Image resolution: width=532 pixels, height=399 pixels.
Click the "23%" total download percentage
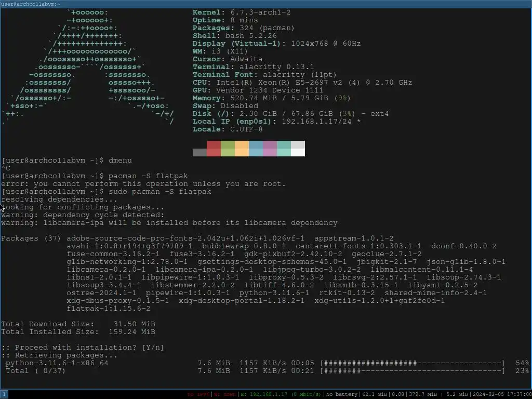pyautogui.click(x=522, y=371)
